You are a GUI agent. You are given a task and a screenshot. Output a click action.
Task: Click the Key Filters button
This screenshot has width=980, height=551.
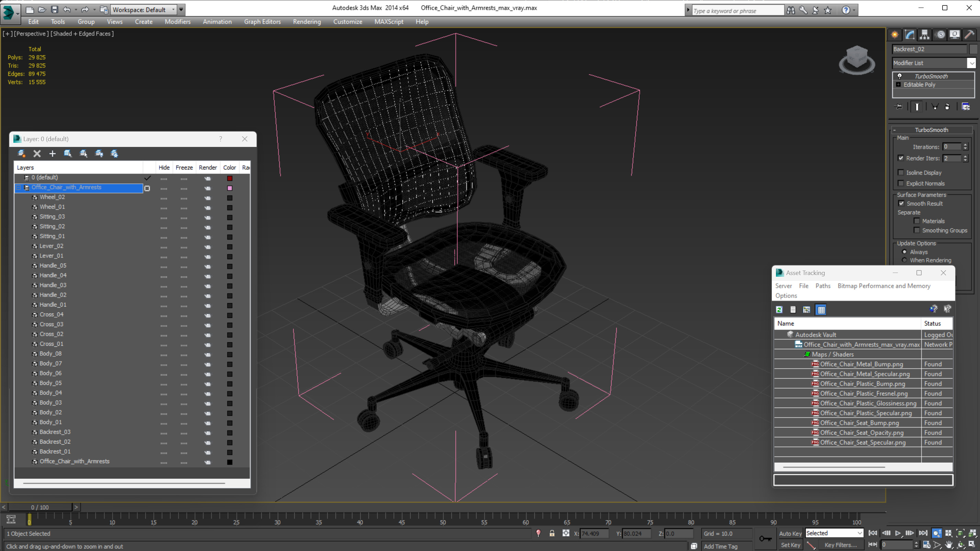(x=841, y=545)
